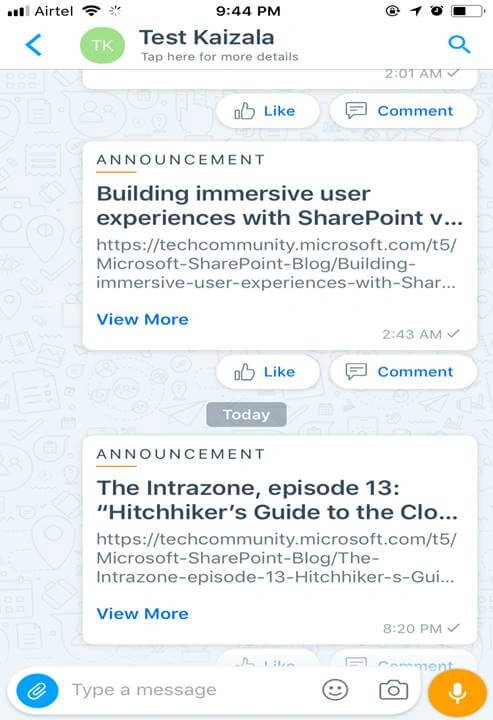Expand View More on SharePoint announcement
The height and width of the screenshot is (720, 493).
142,320
